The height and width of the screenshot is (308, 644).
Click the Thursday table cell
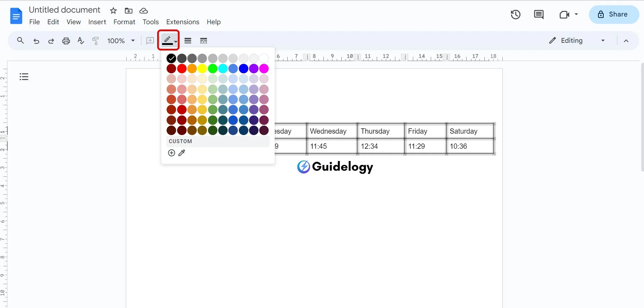tap(381, 131)
